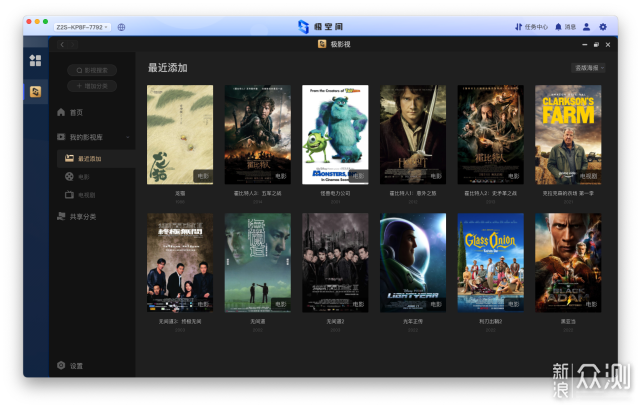Click the macOS green zoom button
The image size is (641, 408).
tap(45, 21)
